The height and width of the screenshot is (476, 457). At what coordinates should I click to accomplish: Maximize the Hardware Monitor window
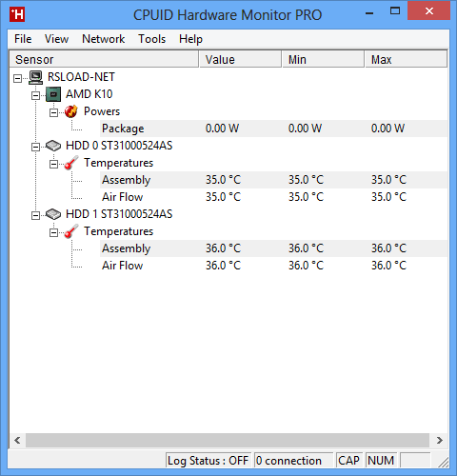pyautogui.click(x=395, y=11)
